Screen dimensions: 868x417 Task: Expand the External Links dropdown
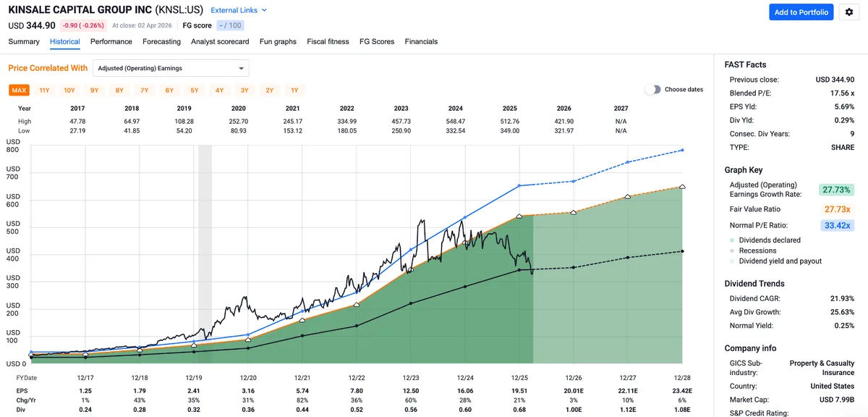239,10
